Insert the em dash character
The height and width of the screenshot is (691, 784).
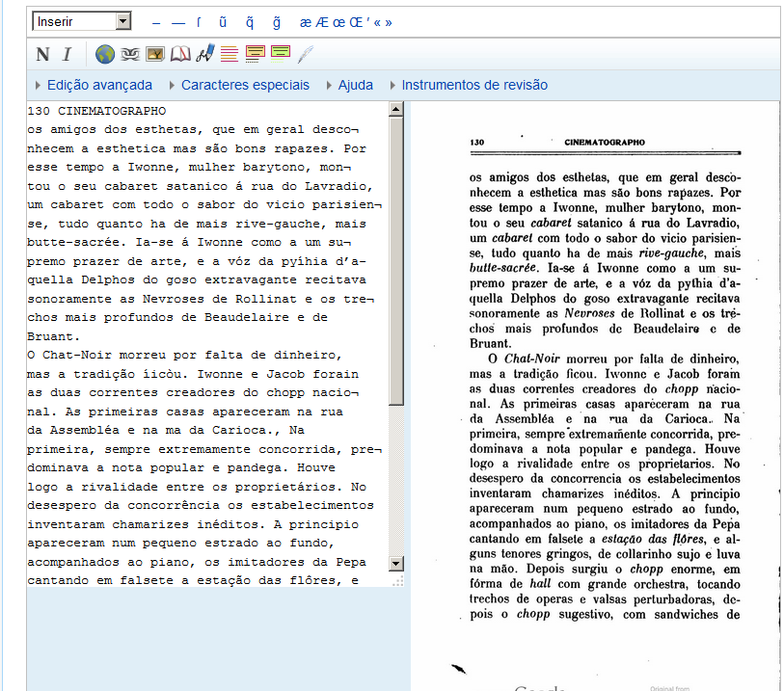coord(178,23)
